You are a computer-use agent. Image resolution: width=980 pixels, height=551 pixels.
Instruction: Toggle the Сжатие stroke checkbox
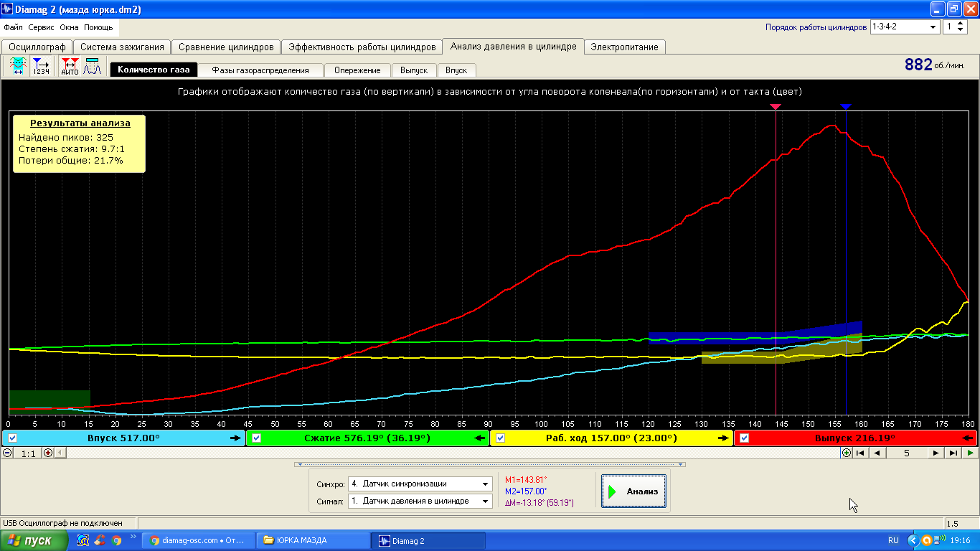(x=257, y=438)
